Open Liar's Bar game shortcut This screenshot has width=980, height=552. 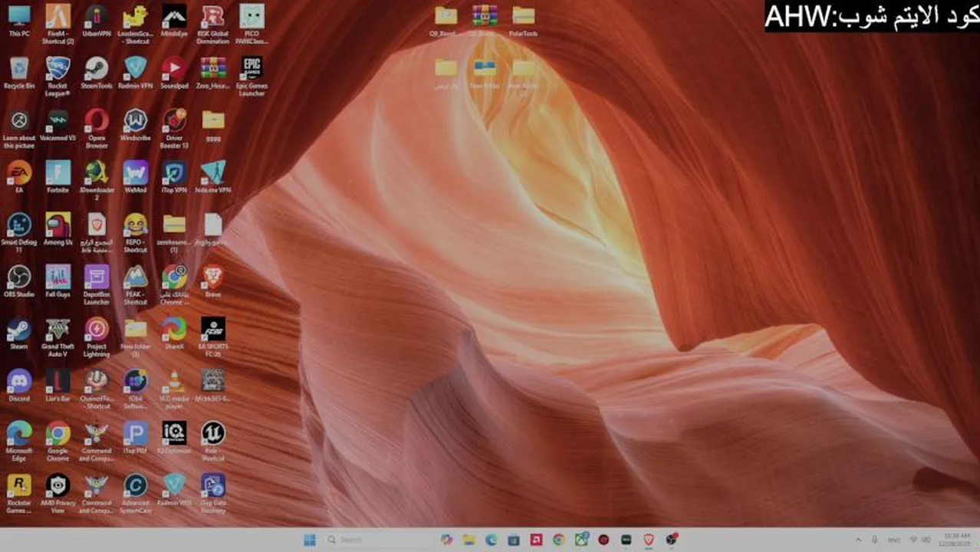click(58, 386)
